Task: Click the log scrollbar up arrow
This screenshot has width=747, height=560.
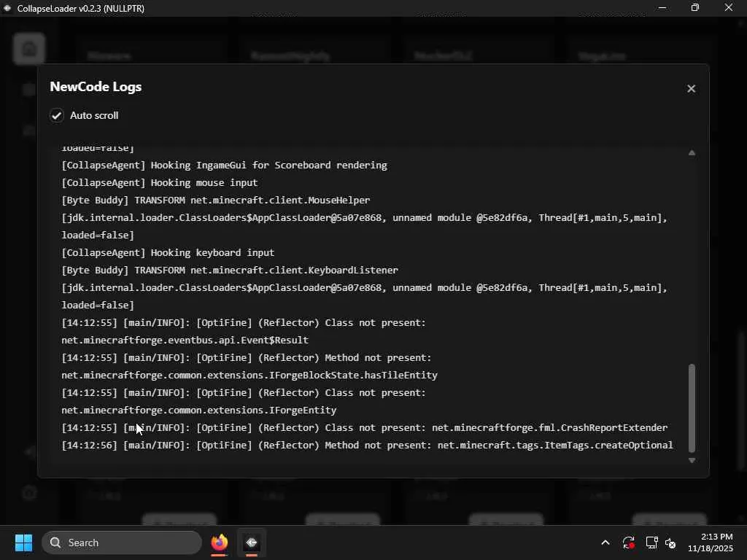Action: pos(692,153)
